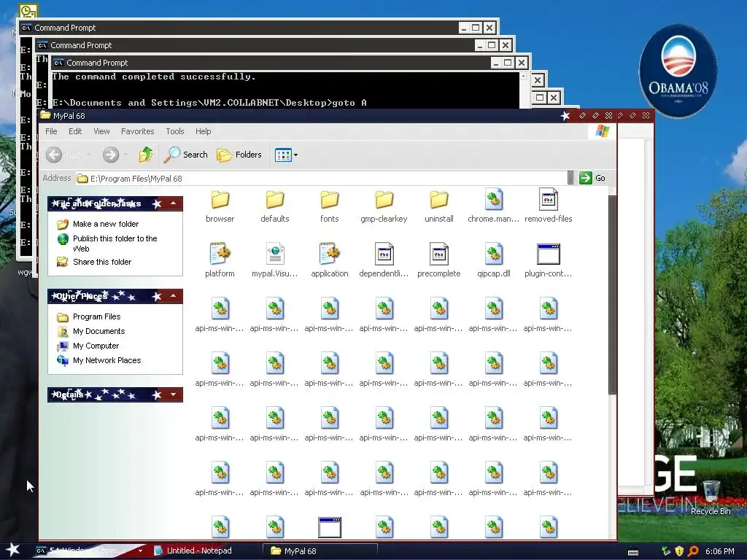Open the Favorites menu
The width and height of the screenshot is (747, 560).
click(138, 131)
